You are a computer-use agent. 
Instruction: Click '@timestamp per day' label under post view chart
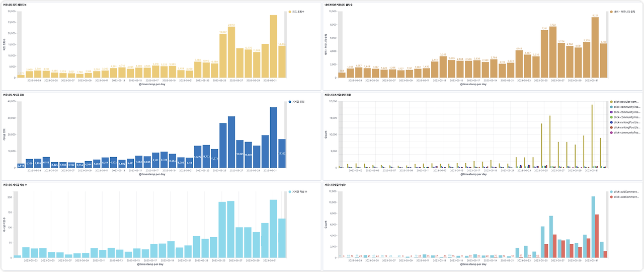point(152,174)
